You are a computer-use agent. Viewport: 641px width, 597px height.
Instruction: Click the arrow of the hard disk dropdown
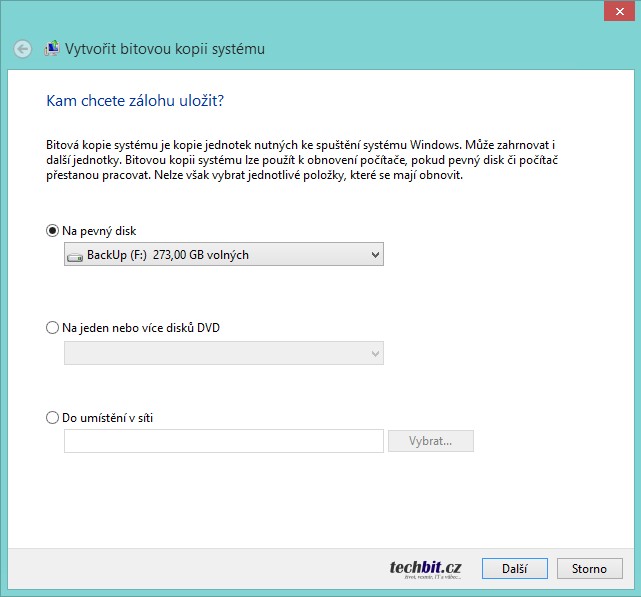(x=375, y=255)
